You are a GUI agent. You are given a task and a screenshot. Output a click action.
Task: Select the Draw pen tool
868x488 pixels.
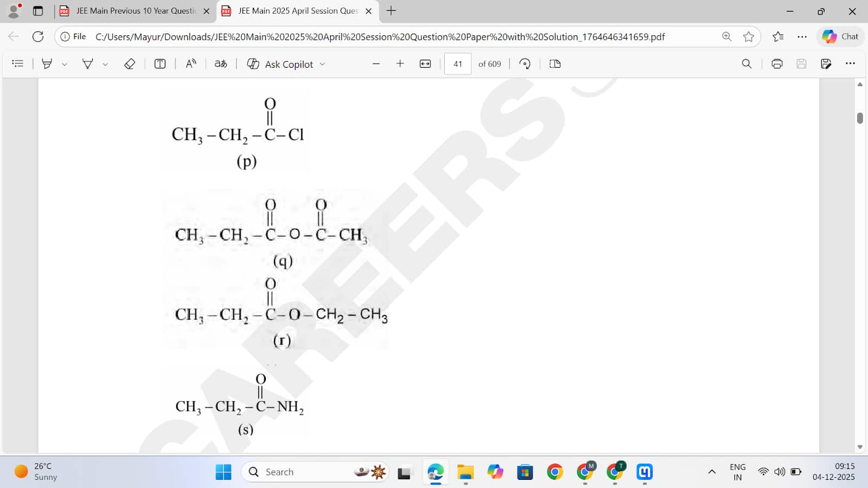[87, 64]
